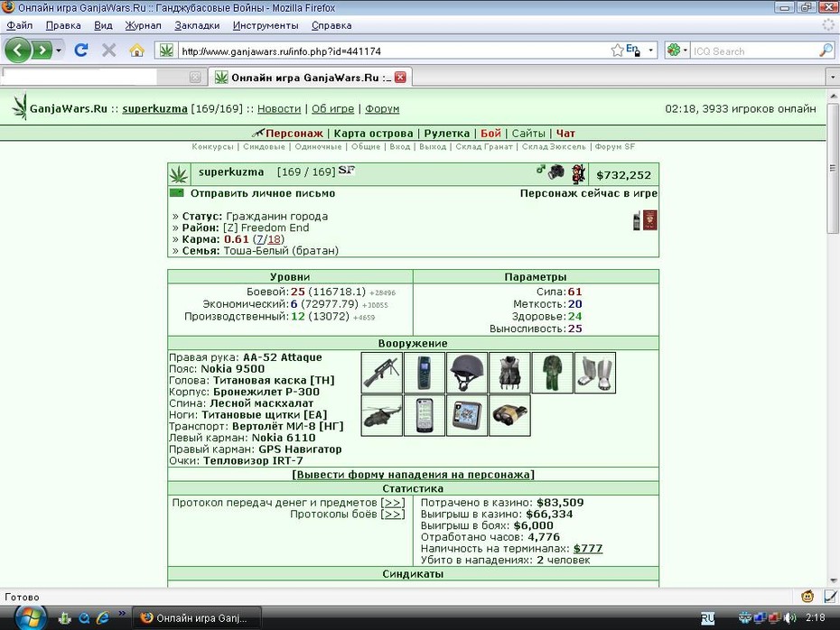Click the RU language indicator in taskbar
This screenshot has width=840, height=630.
[707, 618]
